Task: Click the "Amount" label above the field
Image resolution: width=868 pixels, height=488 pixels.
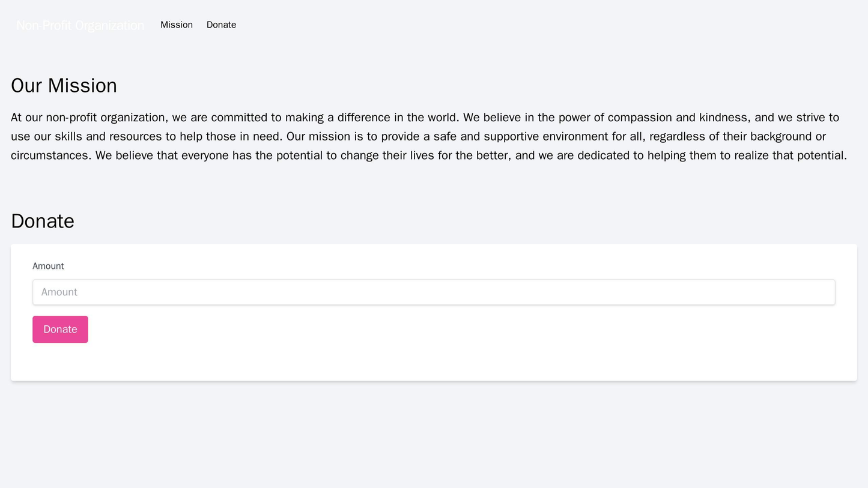Action: click(48, 266)
